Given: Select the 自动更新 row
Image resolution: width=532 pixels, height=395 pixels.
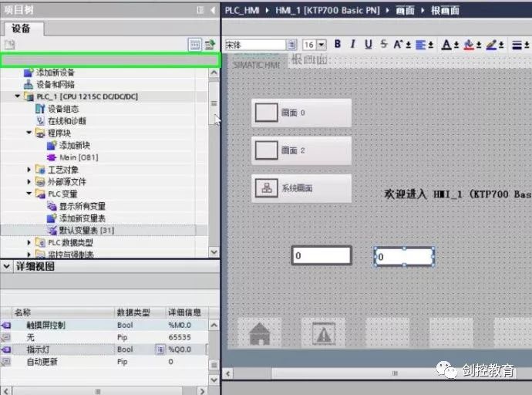Looking at the screenshot, I should click(x=105, y=362).
